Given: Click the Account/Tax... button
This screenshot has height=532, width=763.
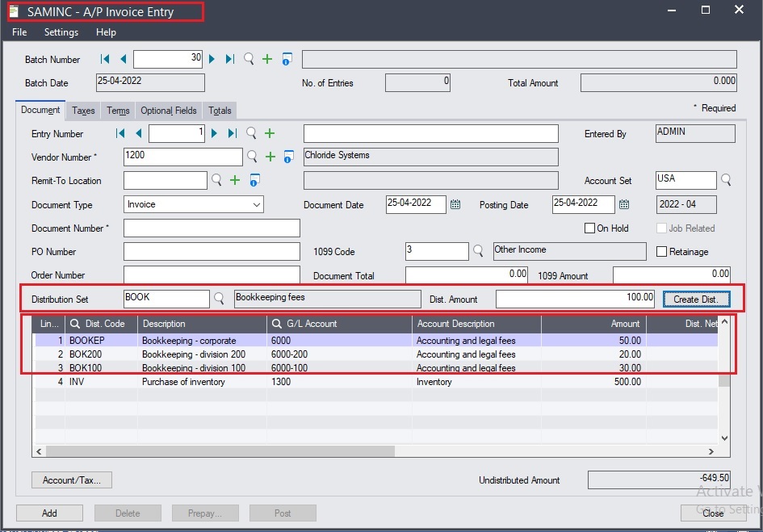Looking at the screenshot, I should point(72,480).
